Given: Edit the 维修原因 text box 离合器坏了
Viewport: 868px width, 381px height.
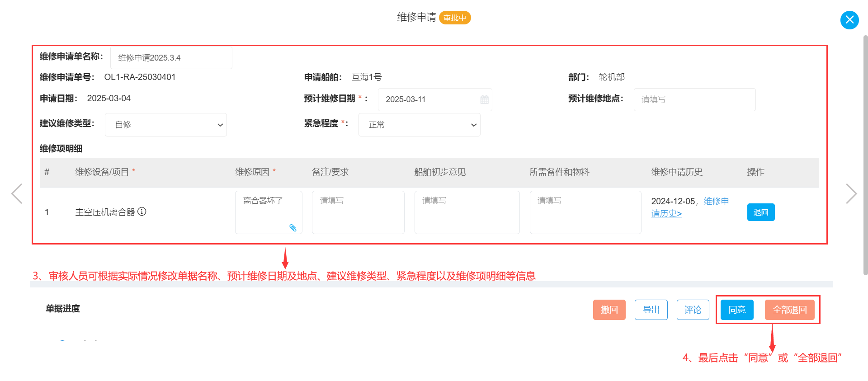Looking at the screenshot, I should tap(269, 212).
